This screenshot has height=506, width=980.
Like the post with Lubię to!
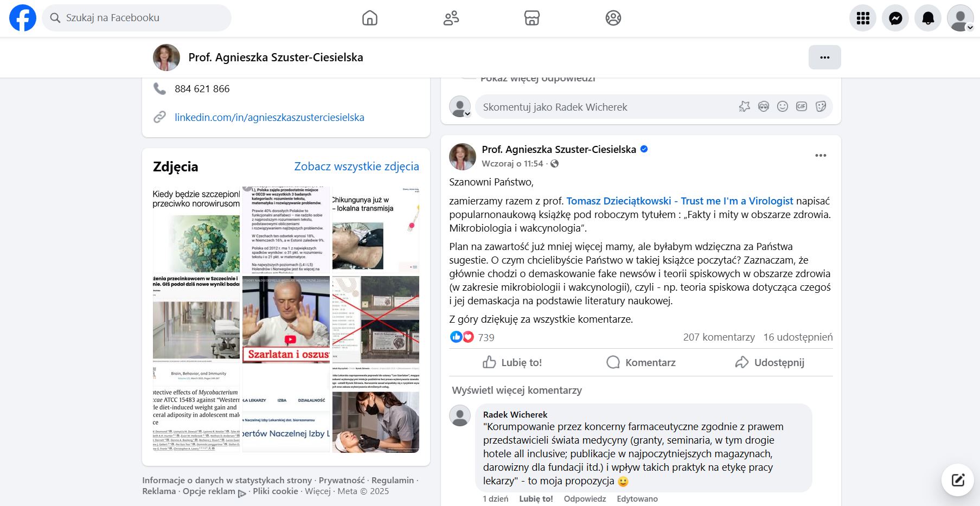[x=513, y=362]
